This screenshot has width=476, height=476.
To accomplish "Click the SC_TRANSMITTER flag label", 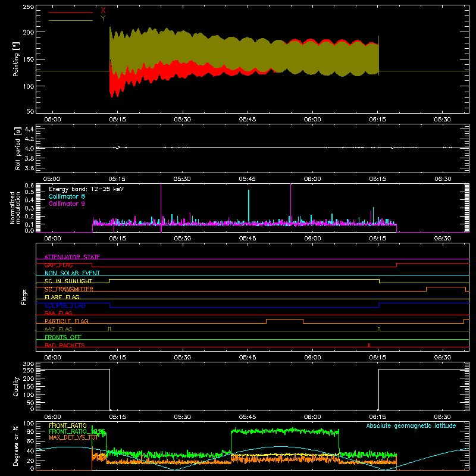I will [x=69, y=289].
